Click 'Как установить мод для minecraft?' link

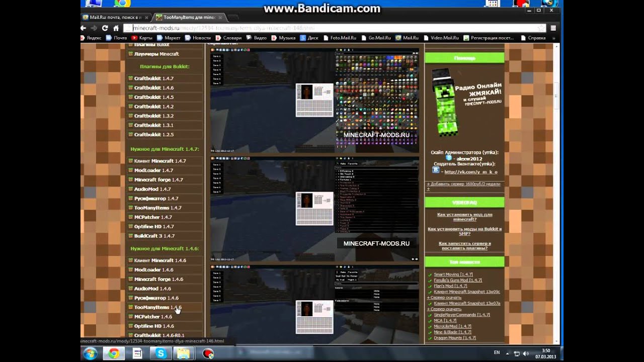pos(464,217)
